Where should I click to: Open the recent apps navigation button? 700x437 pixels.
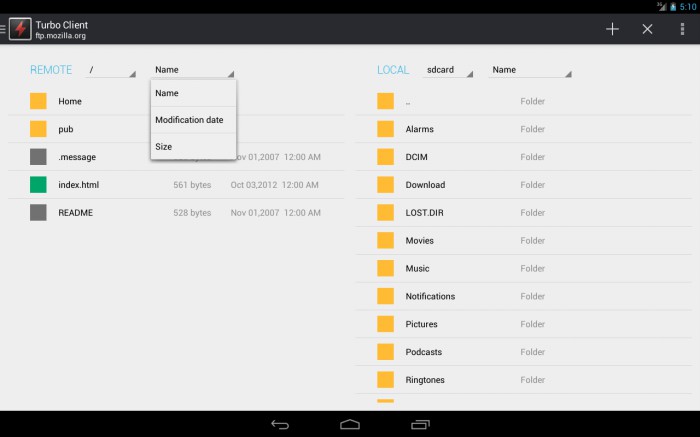point(420,425)
